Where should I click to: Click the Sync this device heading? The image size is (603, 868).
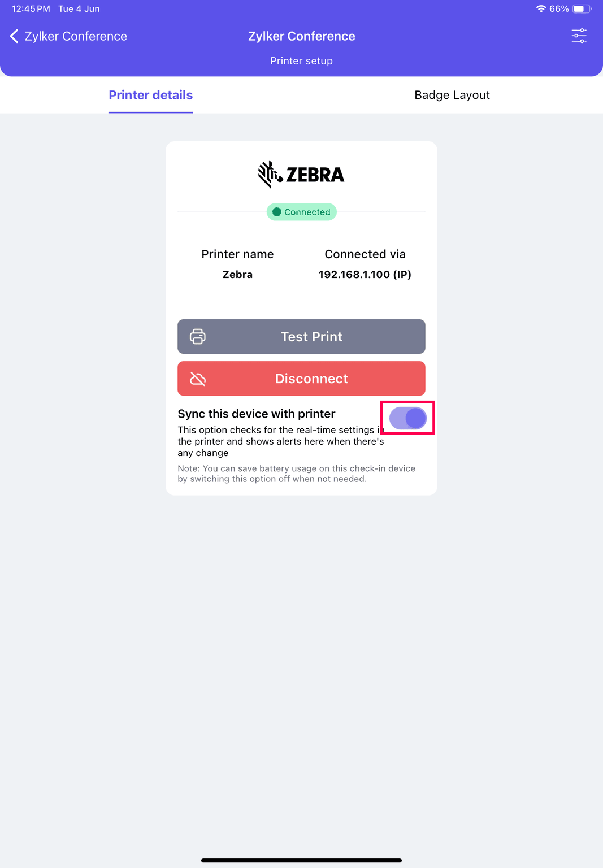coord(257,414)
